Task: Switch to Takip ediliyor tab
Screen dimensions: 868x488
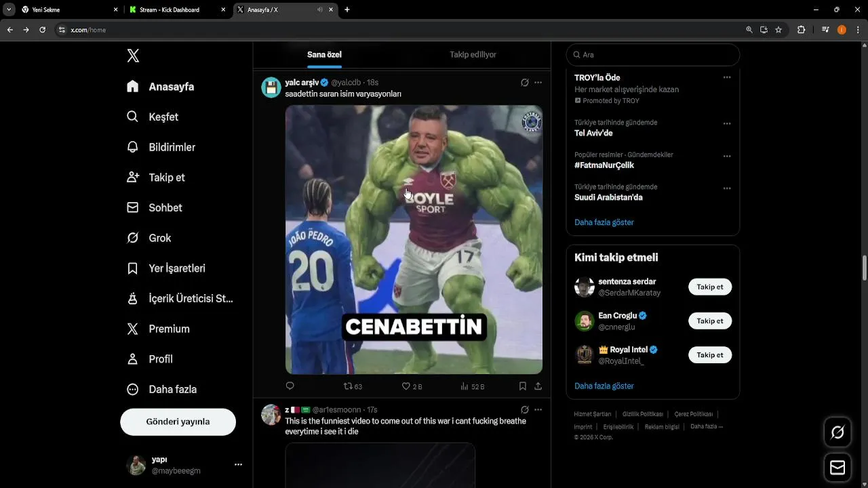Action: click(x=473, y=55)
